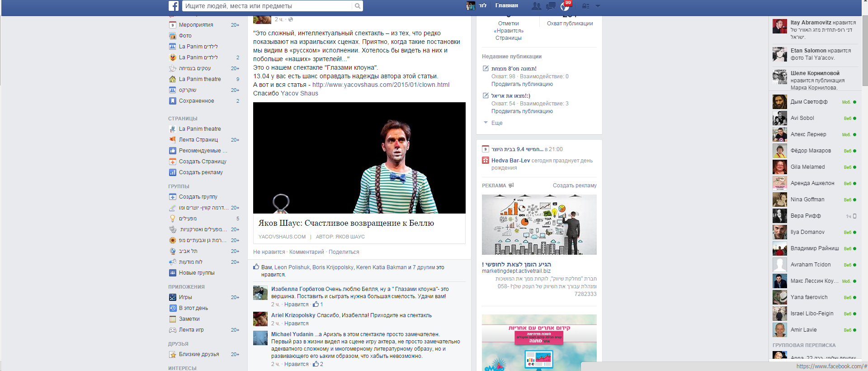868x371 pixels.
Task: Click the Новые группы icon
Action: point(172,273)
